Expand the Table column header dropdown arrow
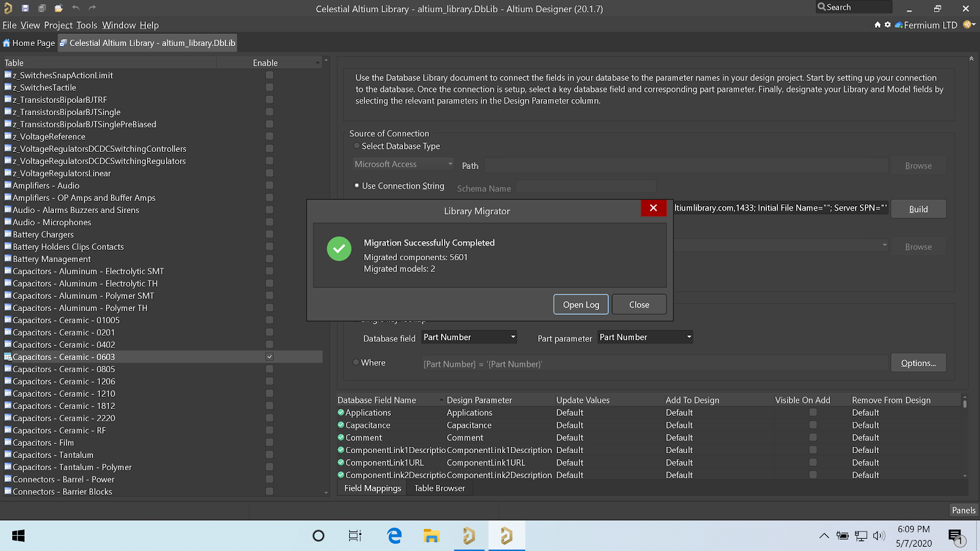This screenshot has height=551, width=980. tap(317, 62)
